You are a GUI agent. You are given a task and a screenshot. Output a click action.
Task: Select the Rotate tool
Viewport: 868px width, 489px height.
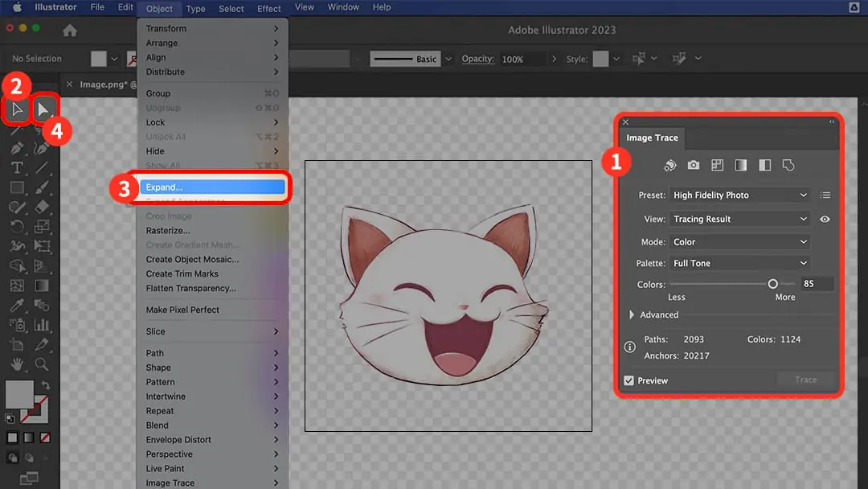(17, 227)
